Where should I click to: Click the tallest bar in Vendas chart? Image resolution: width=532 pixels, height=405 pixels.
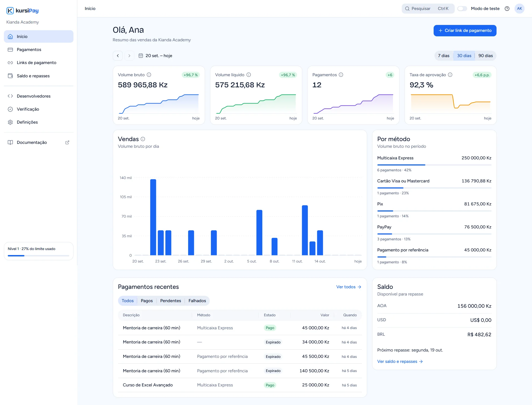coord(153,217)
